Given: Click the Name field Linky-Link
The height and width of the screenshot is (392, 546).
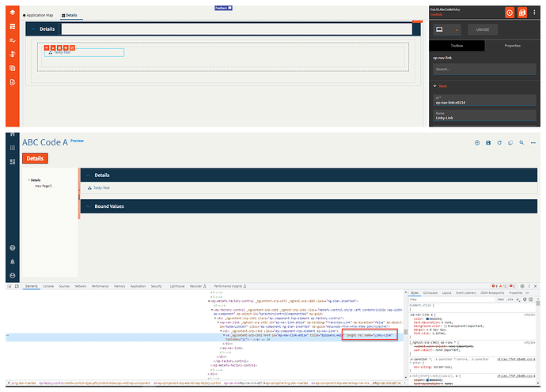Looking at the screenshot, I should coord(484,116).
